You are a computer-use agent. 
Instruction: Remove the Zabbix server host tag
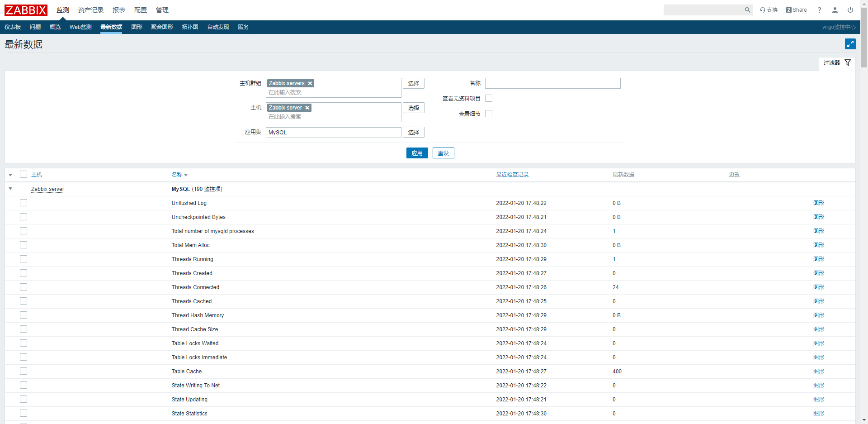[307, 108]
